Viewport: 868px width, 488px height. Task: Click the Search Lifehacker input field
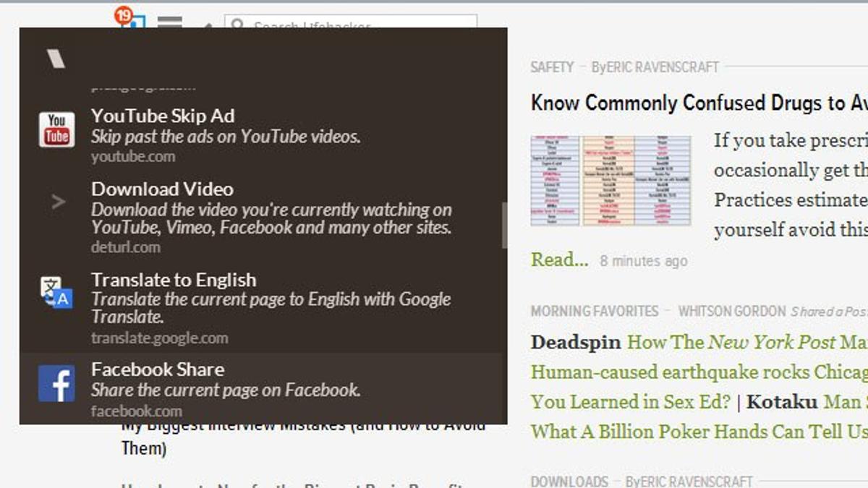351,23
